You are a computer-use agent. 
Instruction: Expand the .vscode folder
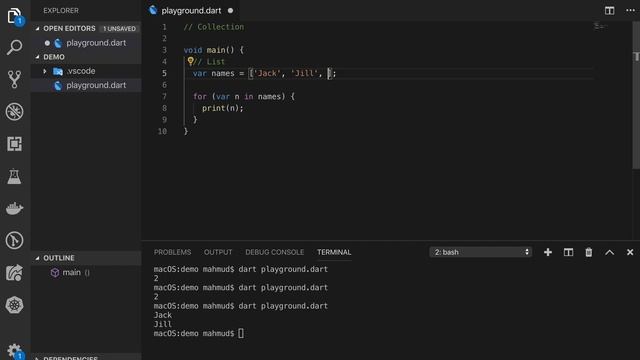coord(45,71)
